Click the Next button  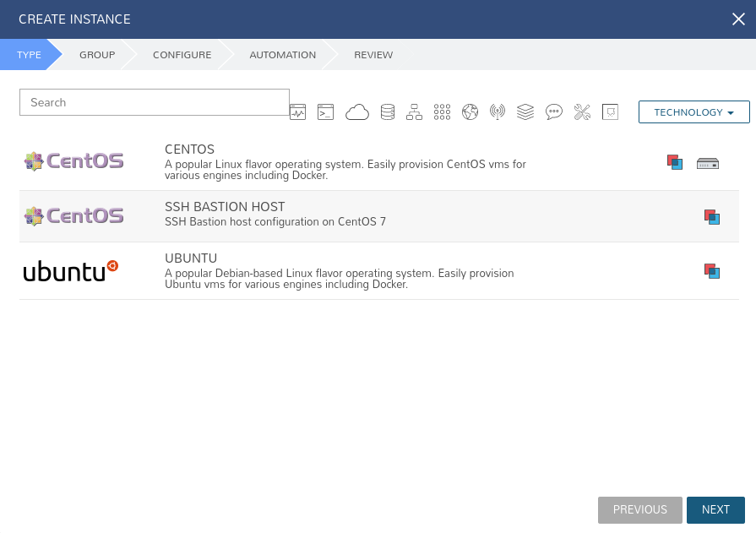point(716,510)
